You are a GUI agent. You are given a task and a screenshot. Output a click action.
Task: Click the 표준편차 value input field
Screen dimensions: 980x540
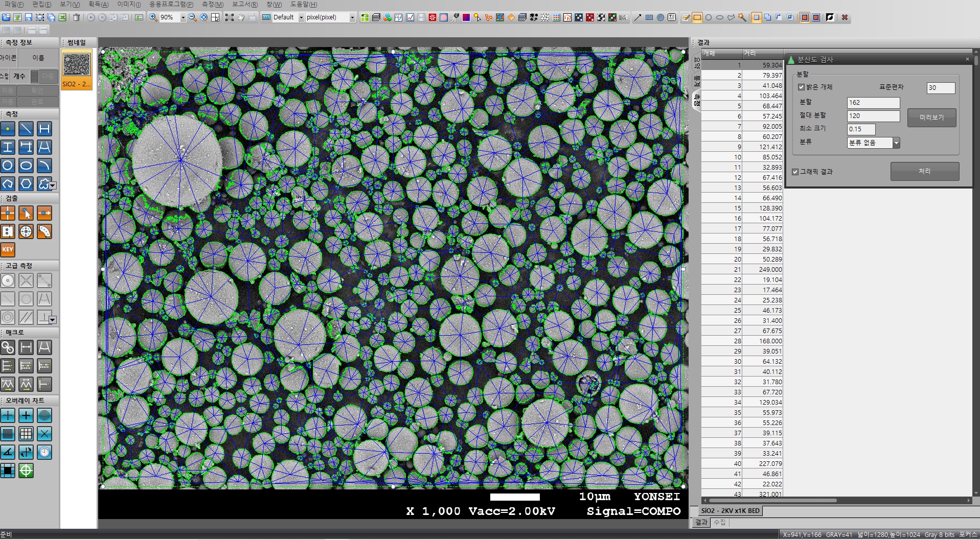pyautogui.click(x=941, y=88)
